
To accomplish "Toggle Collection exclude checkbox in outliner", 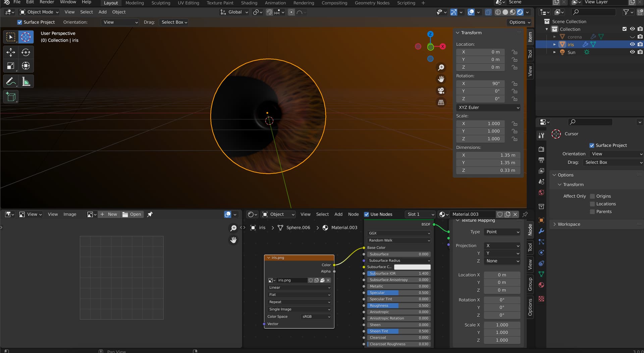I will coord(625,29).
